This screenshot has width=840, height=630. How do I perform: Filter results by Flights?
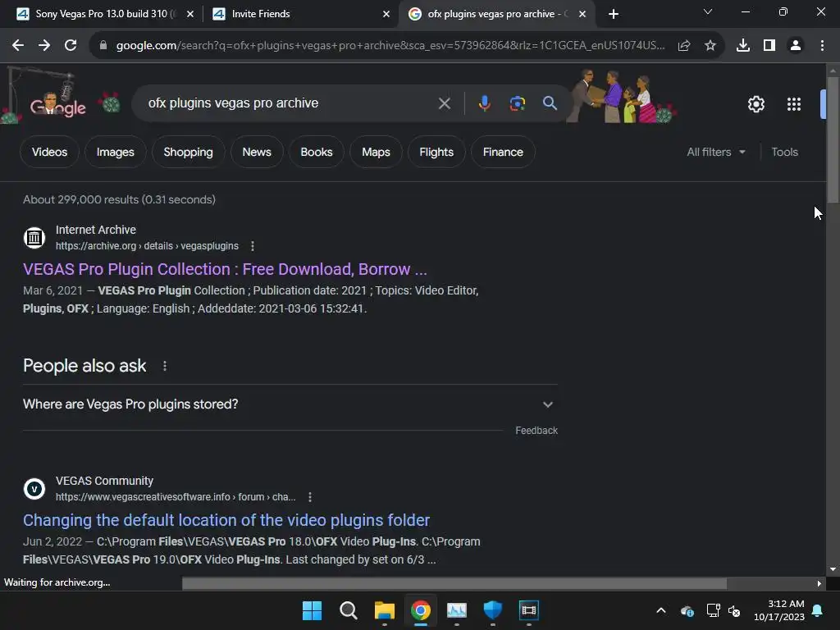click(x=436, y=152)
